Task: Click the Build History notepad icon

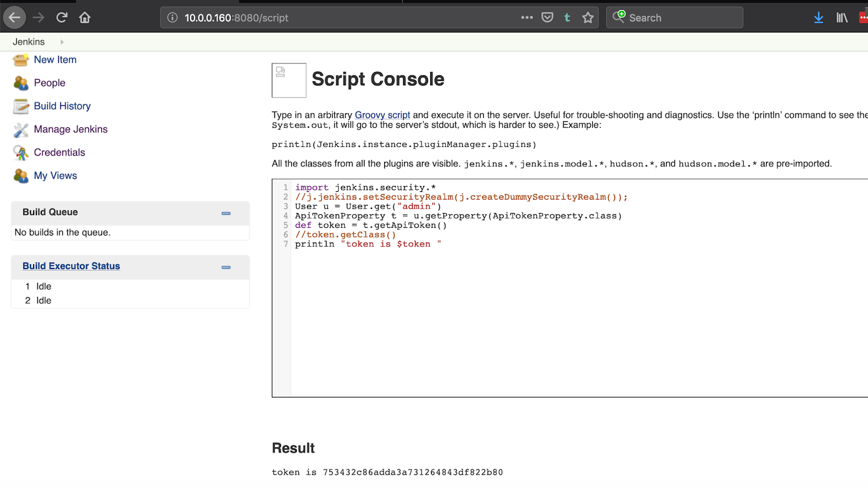Action: click(21, 106)
